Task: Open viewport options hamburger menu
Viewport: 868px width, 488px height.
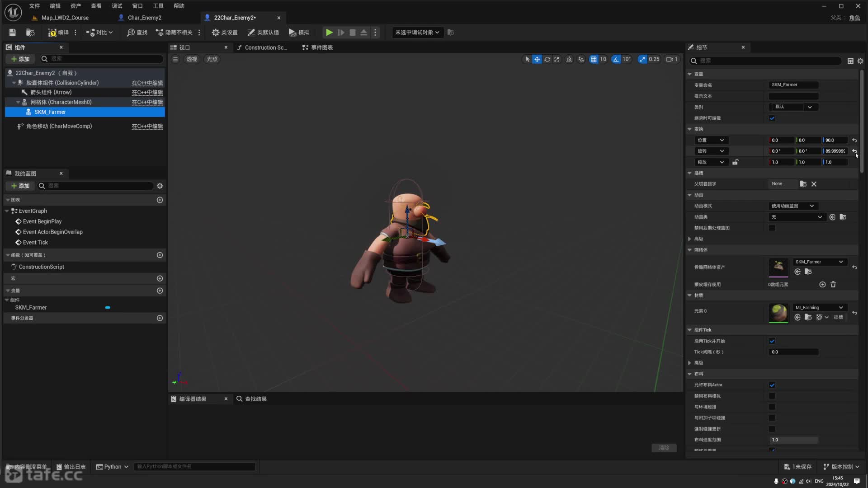Action: pos(175,59)
